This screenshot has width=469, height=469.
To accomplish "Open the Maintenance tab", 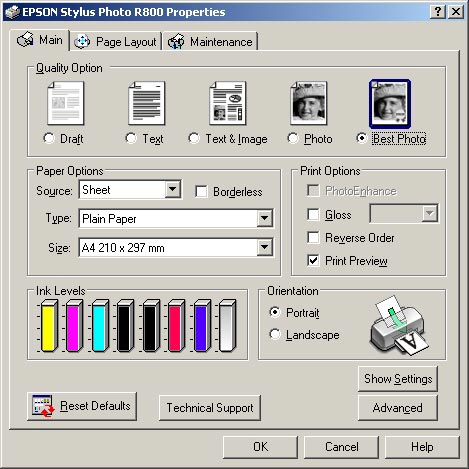I will coord(210,42).
